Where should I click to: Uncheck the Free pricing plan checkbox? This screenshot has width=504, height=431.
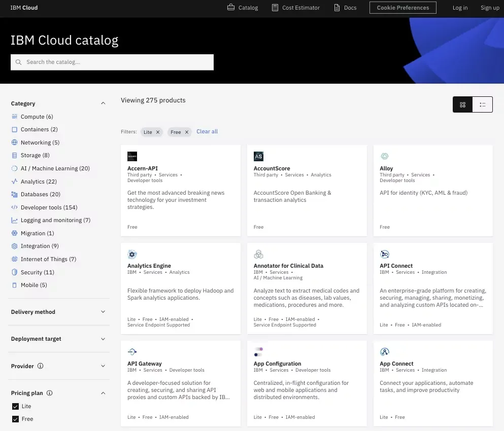coord(15,419)
